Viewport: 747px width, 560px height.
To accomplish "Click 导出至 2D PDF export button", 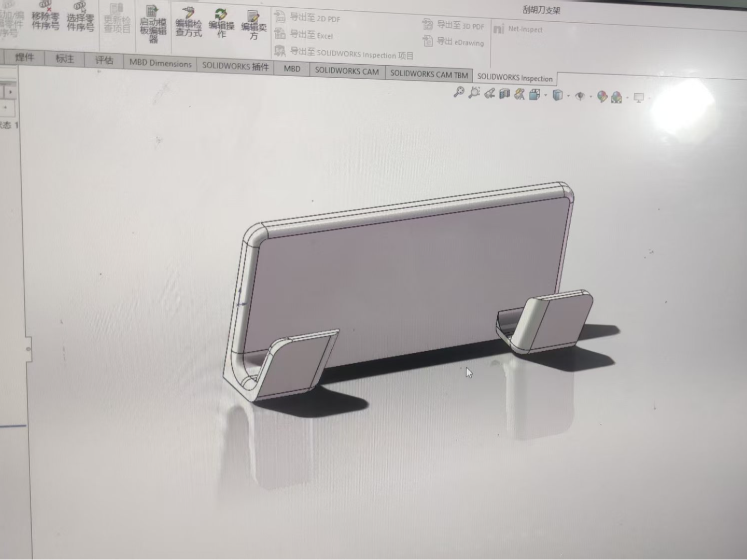I will [x=307, y=18].
